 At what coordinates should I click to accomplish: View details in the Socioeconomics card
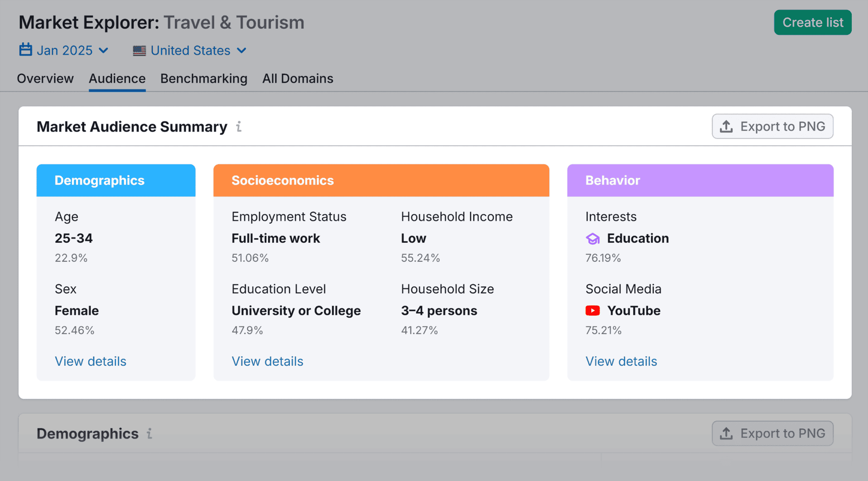(x=268, y=361)
